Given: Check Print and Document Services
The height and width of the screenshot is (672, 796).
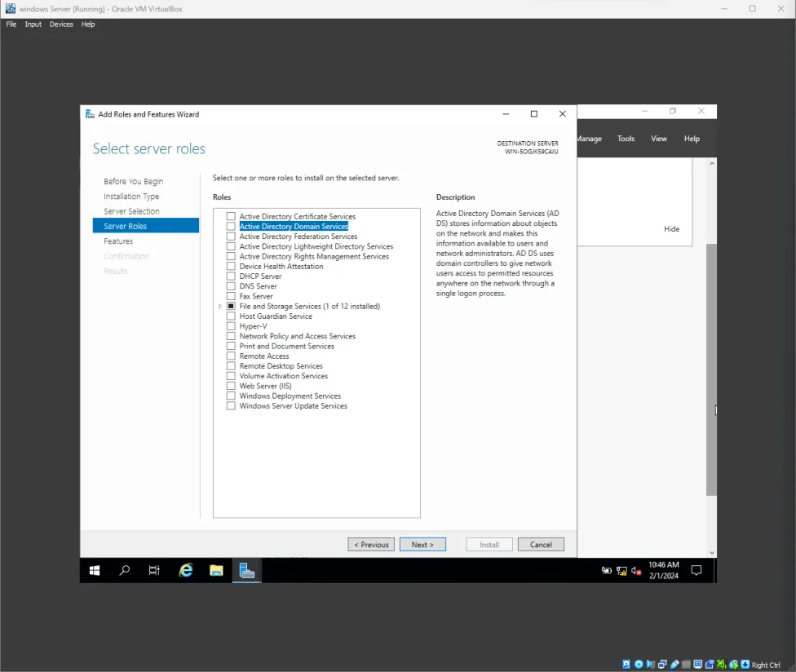Looking at the screenshot, I should (x=231, y=346).
